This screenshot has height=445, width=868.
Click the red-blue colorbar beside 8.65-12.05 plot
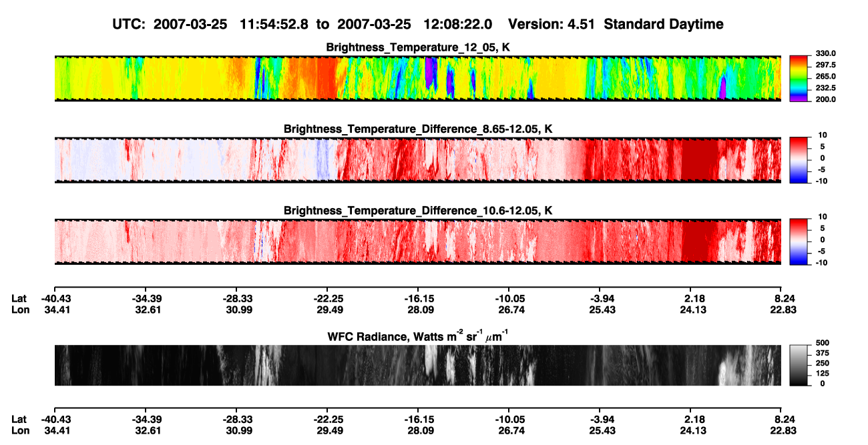[x=799, y=160]
